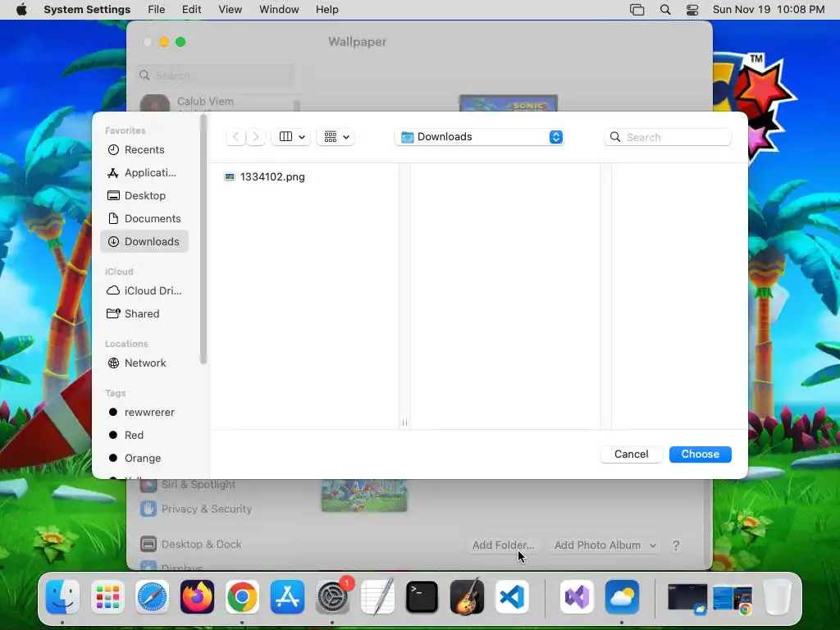The width and height of the screenshot is (840, 630).
Task: Open the Weather app from the Dock
Action: [622, 596]
